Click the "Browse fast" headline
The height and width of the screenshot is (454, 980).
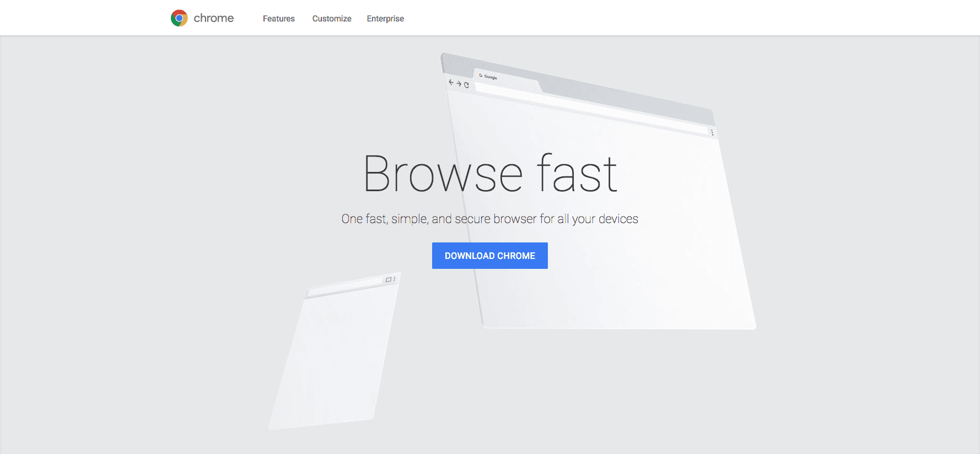[490, 174]
